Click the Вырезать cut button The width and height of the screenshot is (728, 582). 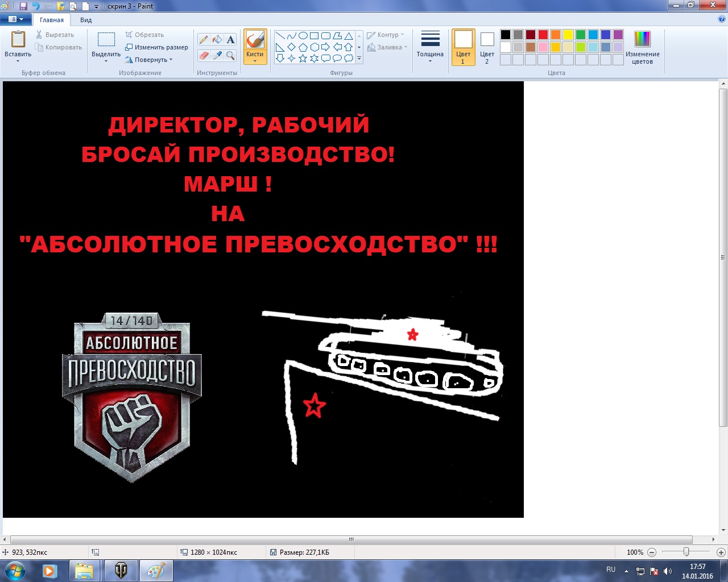pyautogui.click(x=55, y=35)
